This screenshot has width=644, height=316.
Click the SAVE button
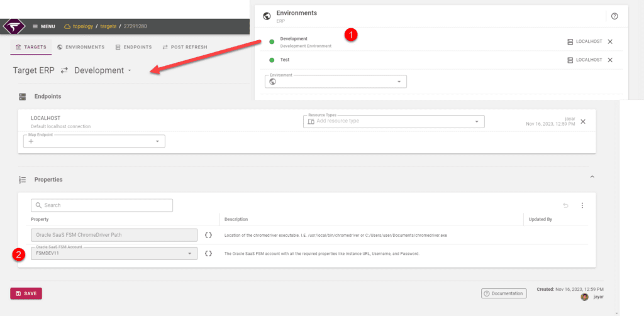point(26,293)
